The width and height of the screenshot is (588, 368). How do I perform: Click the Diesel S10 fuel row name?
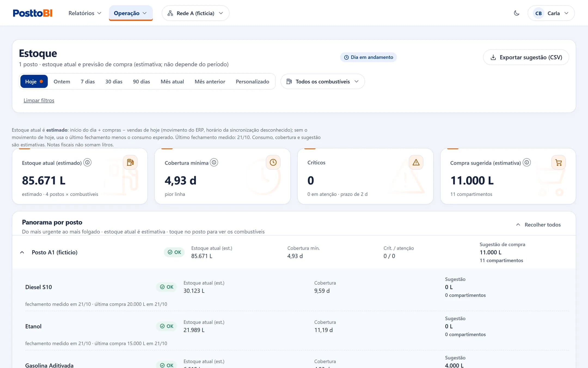(38, 287)
